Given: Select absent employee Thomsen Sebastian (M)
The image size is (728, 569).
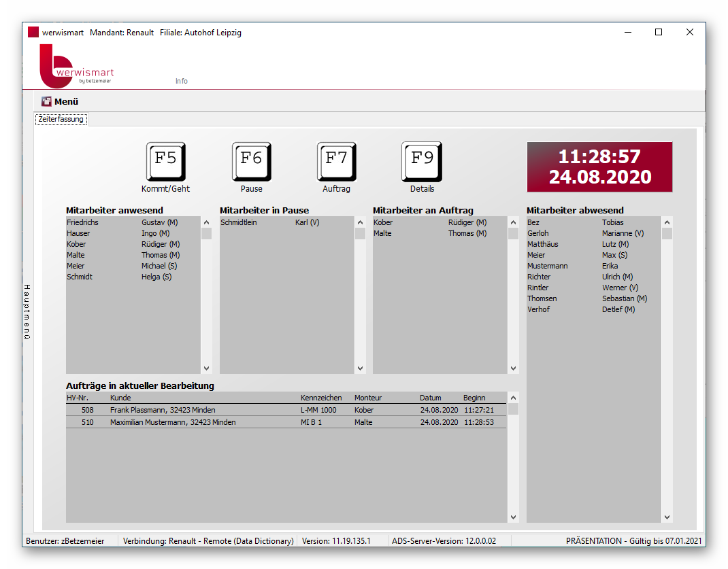Looking at the screenshot, I should pyautogui.click(x=593, y=298).
